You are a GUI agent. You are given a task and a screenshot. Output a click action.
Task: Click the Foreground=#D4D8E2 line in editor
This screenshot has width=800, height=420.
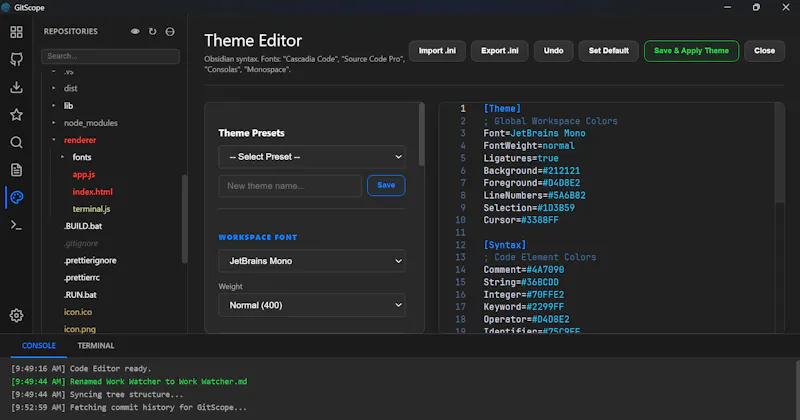pos(532,183)
